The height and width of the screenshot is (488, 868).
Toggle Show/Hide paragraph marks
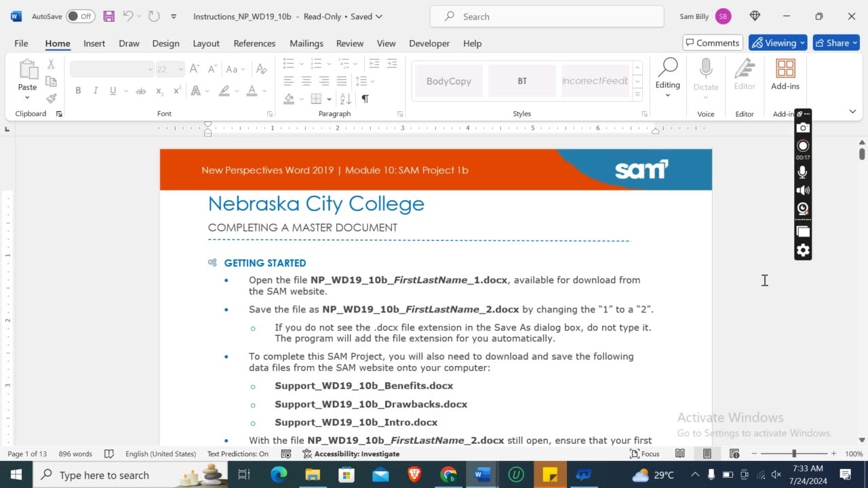point(365,98)
